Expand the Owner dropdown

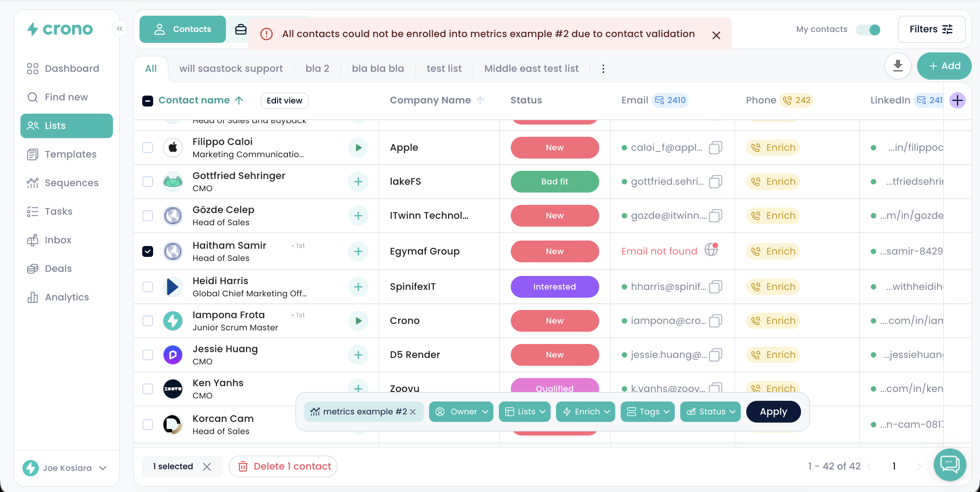[x=461, y=412]
